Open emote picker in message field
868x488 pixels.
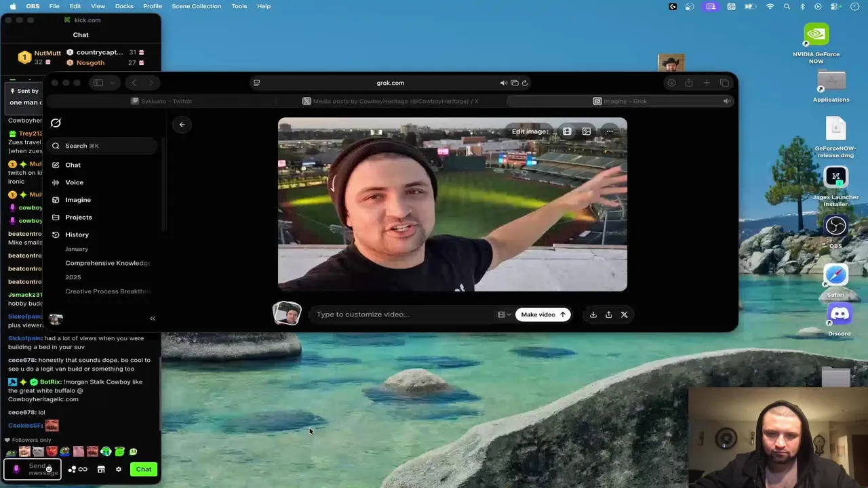tap(49, 469)
